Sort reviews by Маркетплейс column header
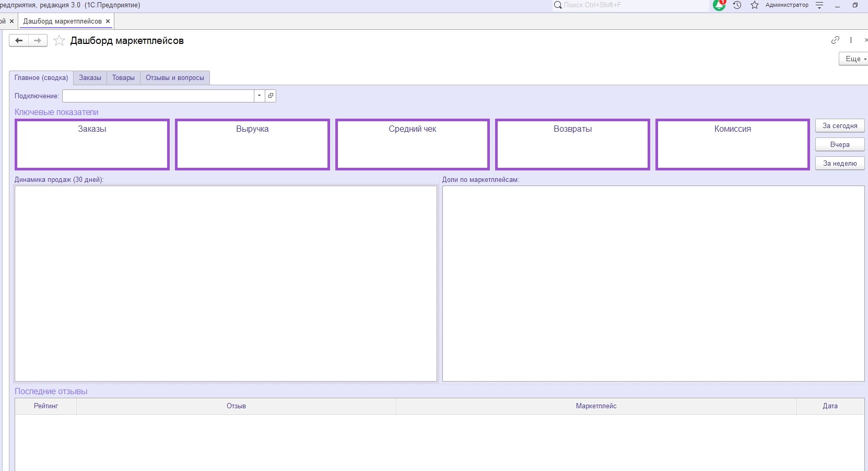Image resolution: width=868 pixels, height=471 pixels. coord(596,406)
